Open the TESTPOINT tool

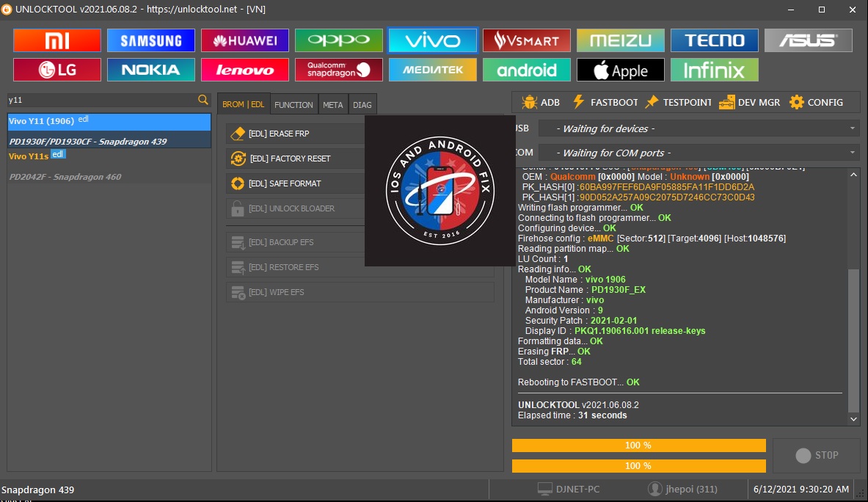point(679,103)
